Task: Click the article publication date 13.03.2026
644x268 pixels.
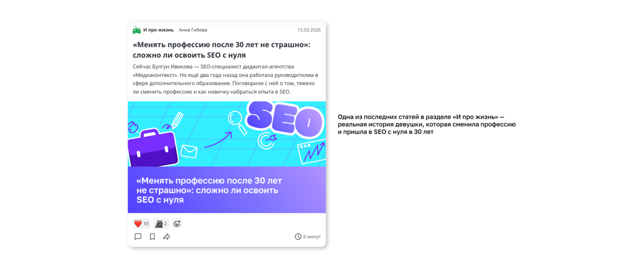Action: point(309,30)
